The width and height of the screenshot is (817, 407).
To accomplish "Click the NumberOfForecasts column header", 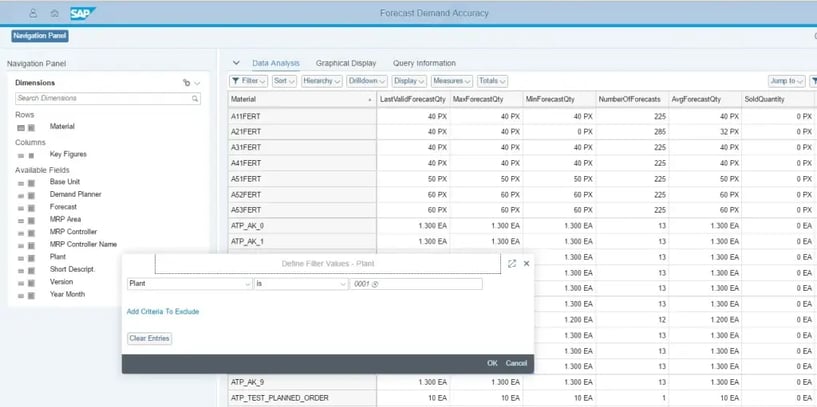I will pyautogui.click(x=632, y=100).
